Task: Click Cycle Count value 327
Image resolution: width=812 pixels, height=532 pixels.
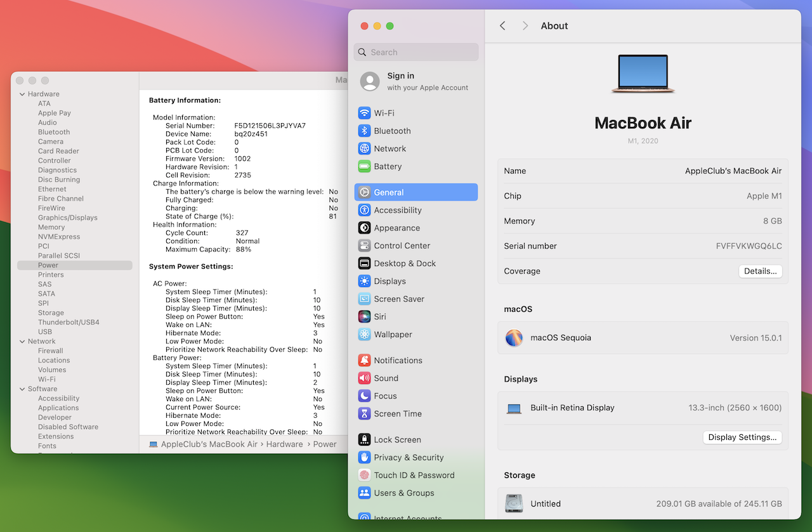Action: tap(242, 233)
